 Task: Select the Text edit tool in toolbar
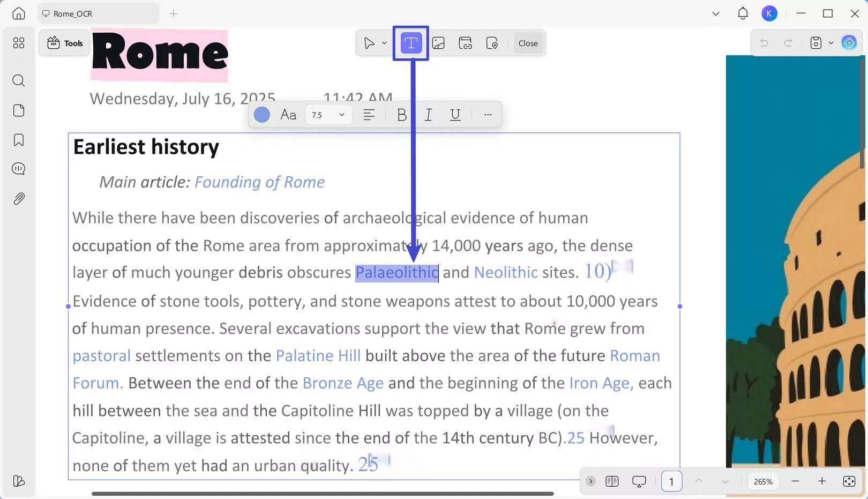click(410, 43)
